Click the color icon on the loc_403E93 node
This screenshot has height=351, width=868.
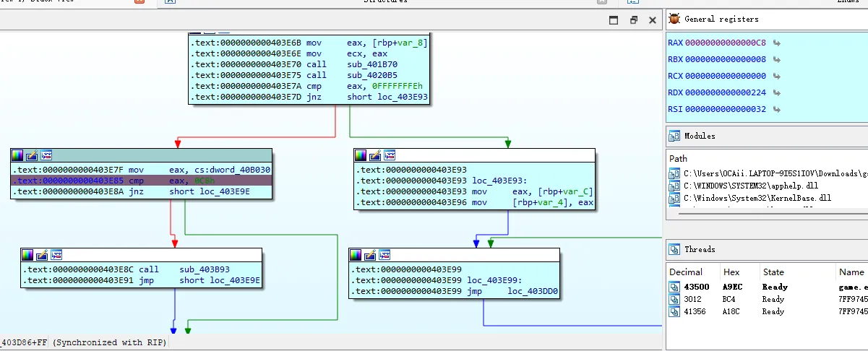pyautogui.click(x=361, y=155)
